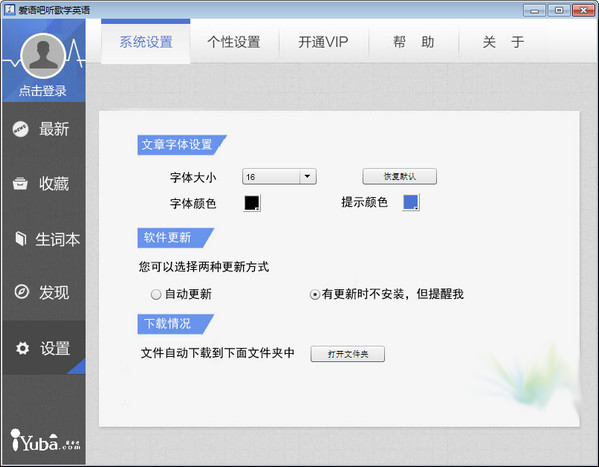Open the 发现 compass icon
Screen dimensions: 599x467
pos(21,292)
